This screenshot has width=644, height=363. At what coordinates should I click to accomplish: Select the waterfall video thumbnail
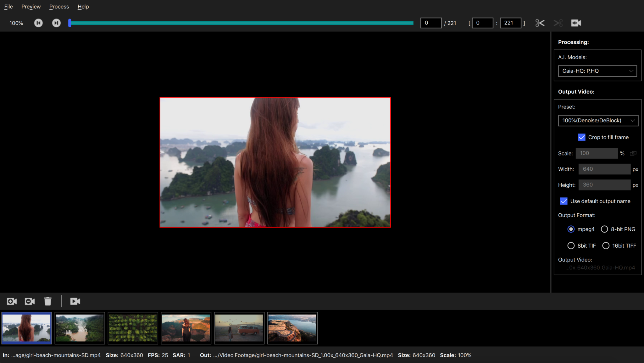pyautogui.click(x=80, y=328)
